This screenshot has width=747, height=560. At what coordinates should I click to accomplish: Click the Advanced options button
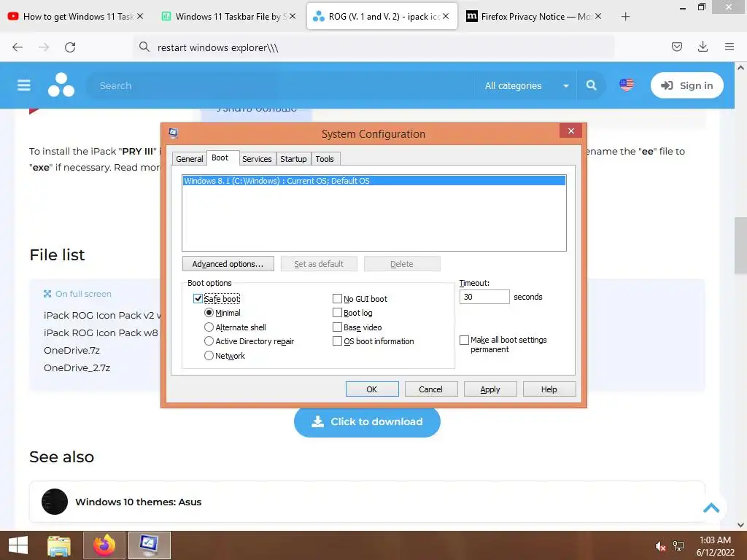click(228, 264)
